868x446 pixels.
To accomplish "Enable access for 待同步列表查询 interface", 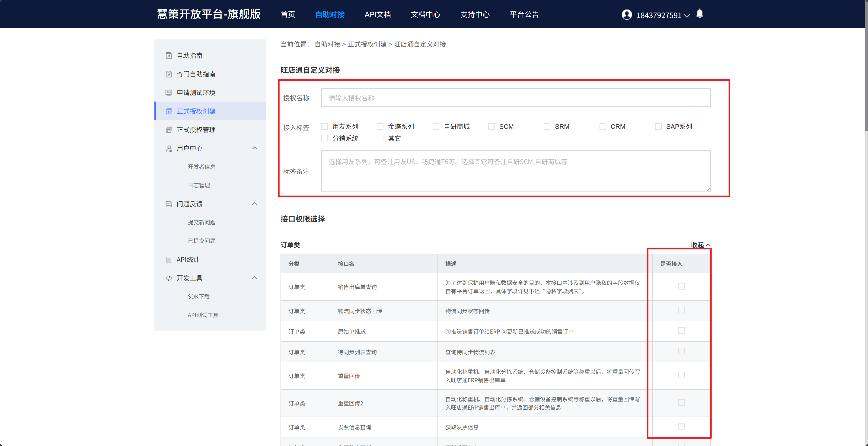I will click(x=681, y=351).
